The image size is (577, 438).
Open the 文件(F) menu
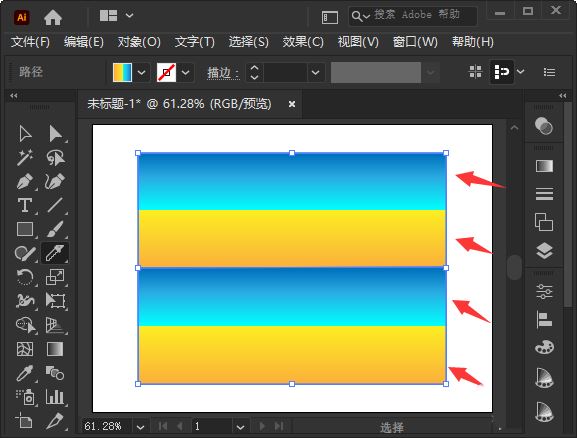tap(30, 42)
